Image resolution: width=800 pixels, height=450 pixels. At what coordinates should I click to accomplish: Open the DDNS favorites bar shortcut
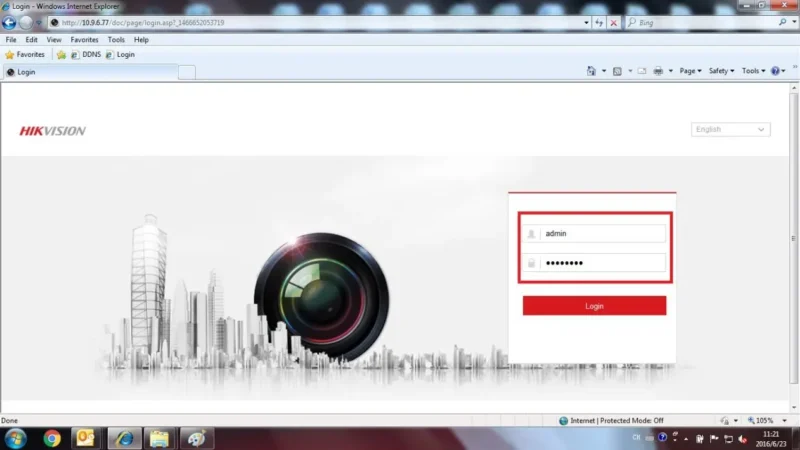(x=86, y=55)
